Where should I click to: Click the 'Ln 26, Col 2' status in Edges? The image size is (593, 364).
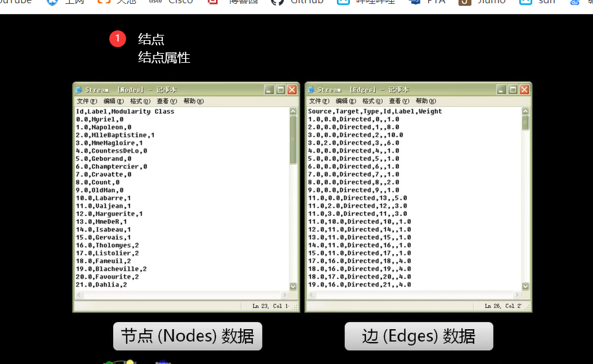coord(502,306)
